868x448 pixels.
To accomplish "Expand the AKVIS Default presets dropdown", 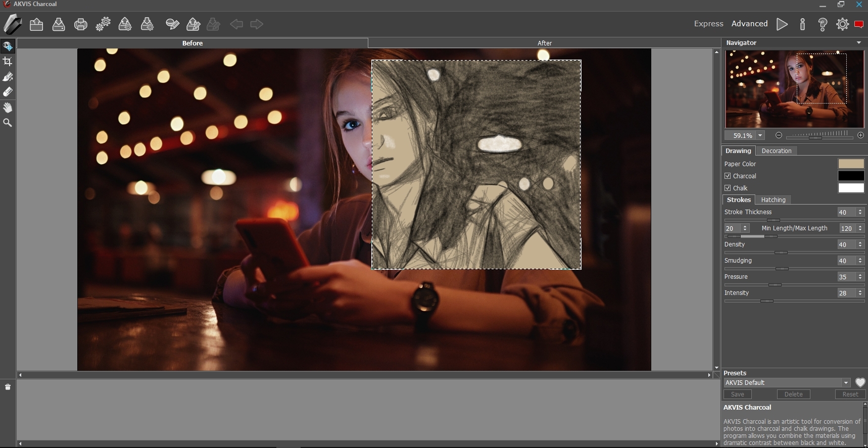I will click(845, 383).
